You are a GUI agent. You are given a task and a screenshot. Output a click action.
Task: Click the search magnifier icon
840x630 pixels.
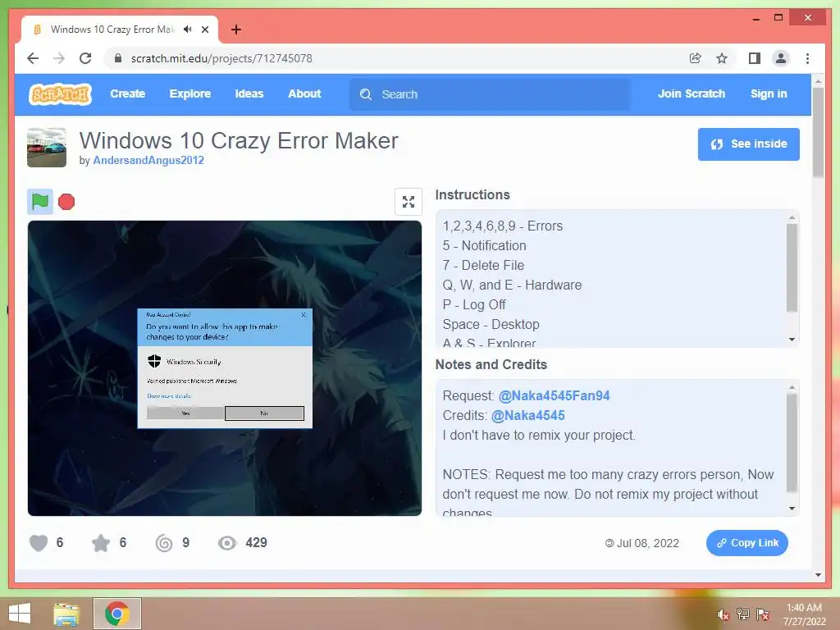(366, 94)
